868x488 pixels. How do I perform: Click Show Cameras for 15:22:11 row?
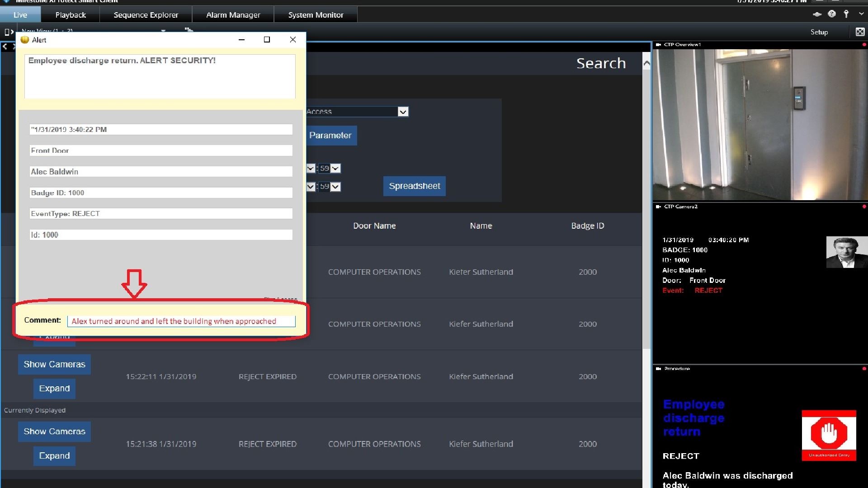click(x=54, y=364)
